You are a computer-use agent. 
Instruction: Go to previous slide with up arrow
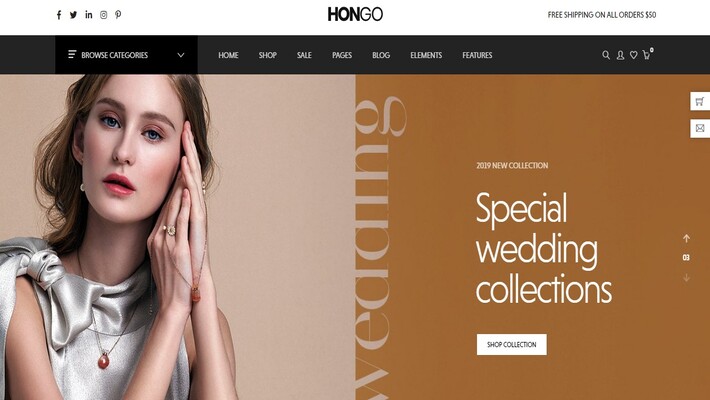[x=686, y=238]
